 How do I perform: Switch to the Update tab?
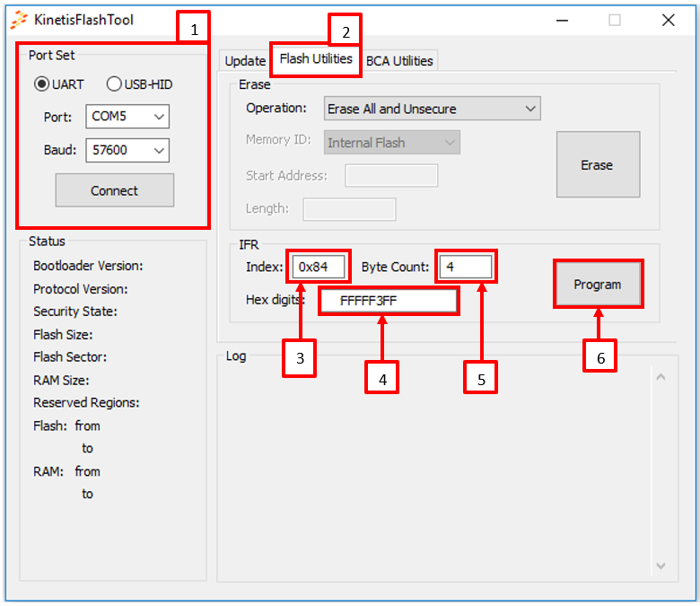(245, 61)
